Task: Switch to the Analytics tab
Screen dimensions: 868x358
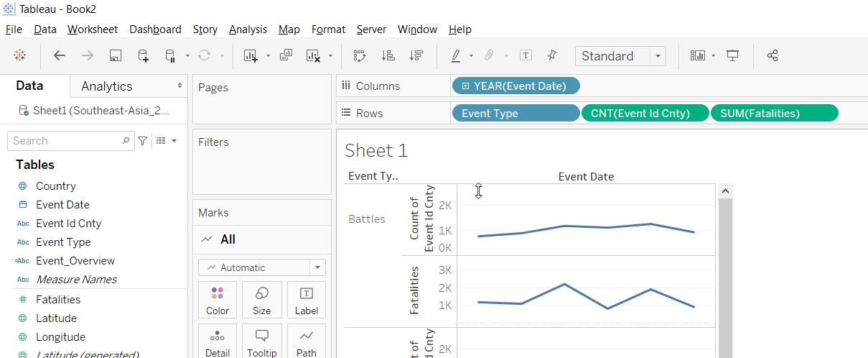Action: point(107,86)
